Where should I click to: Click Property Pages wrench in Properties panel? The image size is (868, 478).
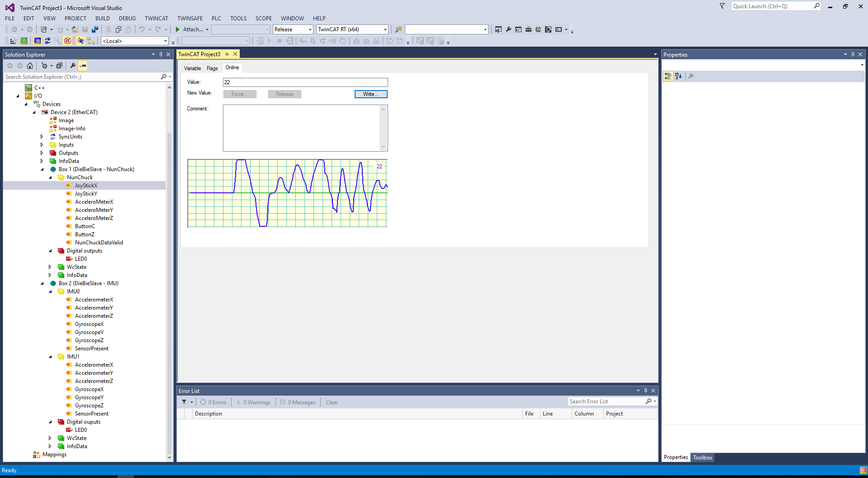pyautogui.click(x=691, y=76)
